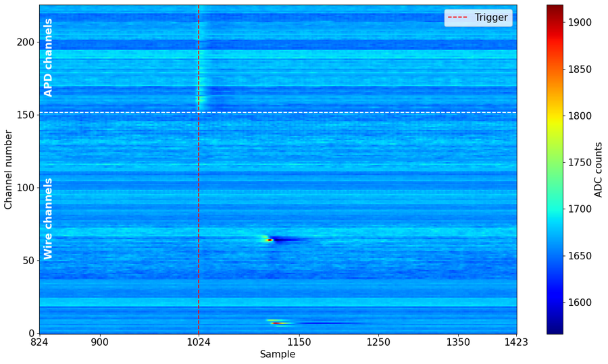This screenshot has width=608, height=364.
Task: Click colorbar tick label 1750
Action: tap(580, 163)
